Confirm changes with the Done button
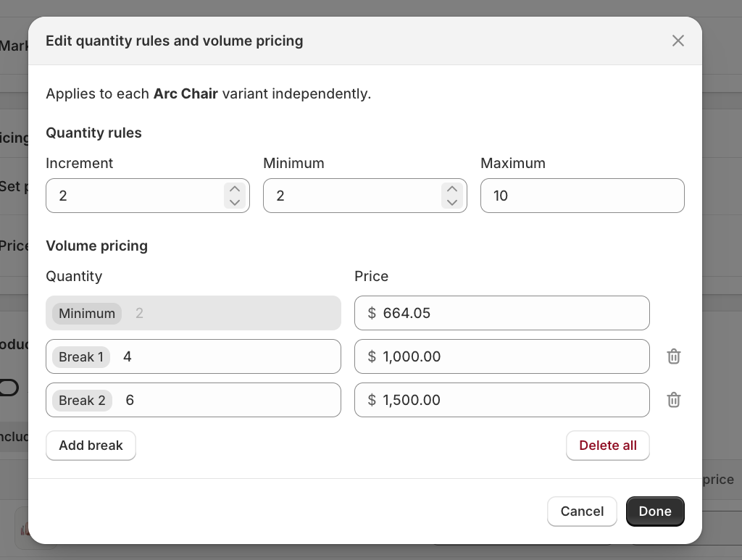 [x=655, y=511]
